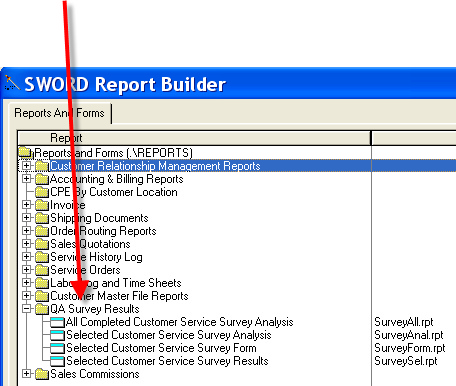Click the Customer Master File Reports folder icon
Image resolution: width=456 pixels, height=386 pixels.
[42, 296]
